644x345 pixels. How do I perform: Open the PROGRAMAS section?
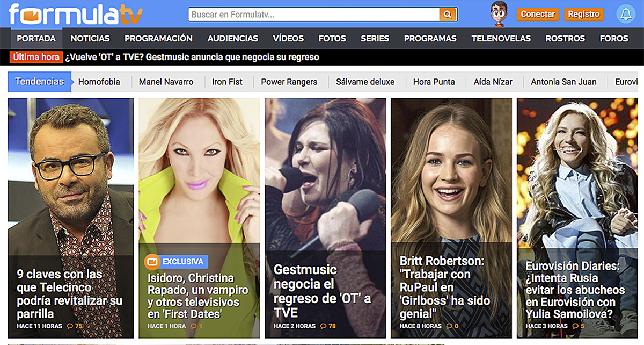430,39
